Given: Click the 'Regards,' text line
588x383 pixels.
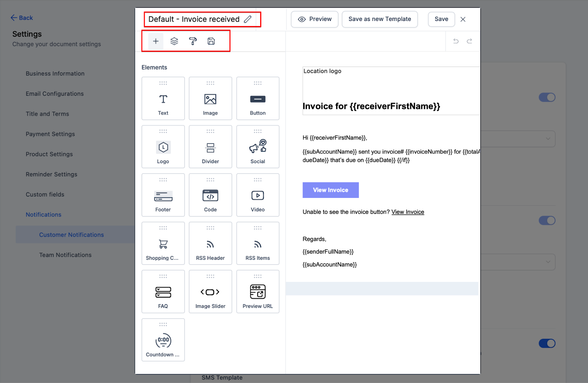Looking at the screenshot, I should [x=314, y=239].
